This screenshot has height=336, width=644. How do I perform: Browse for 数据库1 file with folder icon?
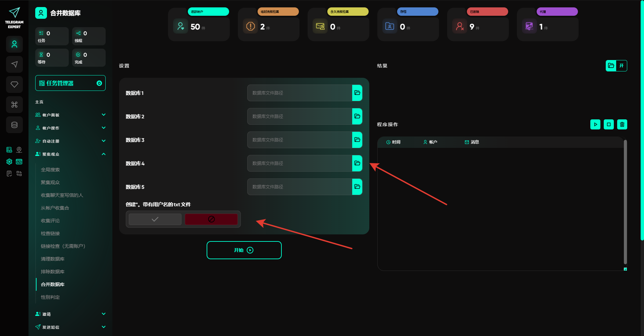click(357, 93)
